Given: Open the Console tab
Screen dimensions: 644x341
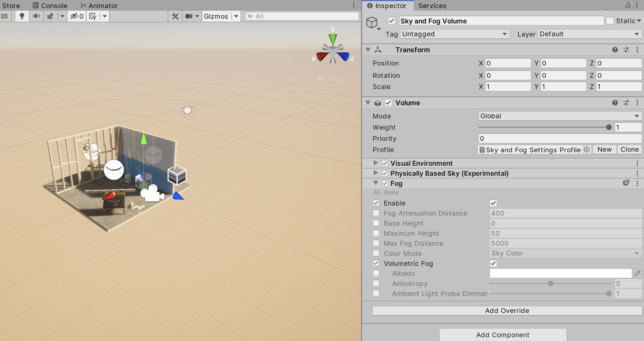Looking at the screenshot, I should (x=50, y=5).
